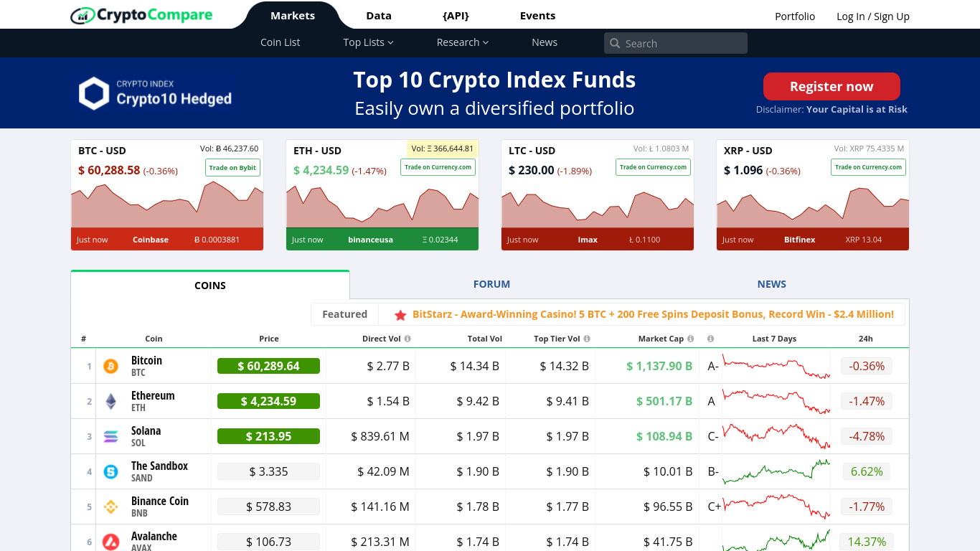Select the COINS tab

[x=210, y=285]
